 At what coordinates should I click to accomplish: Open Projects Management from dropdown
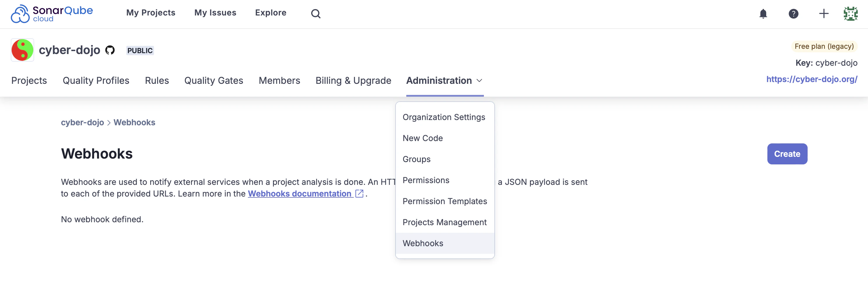pos(444,223)
